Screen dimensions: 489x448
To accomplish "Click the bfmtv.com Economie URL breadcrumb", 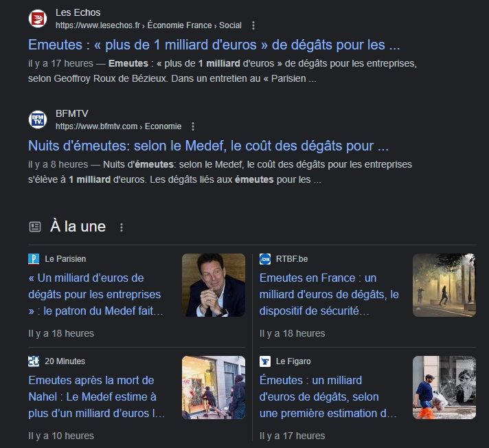I will 119,126.
